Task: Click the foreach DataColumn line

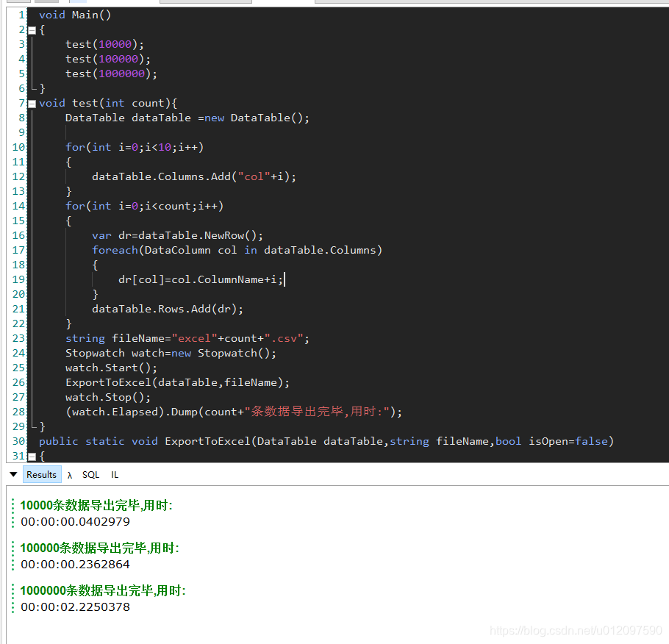Action: 237,250
